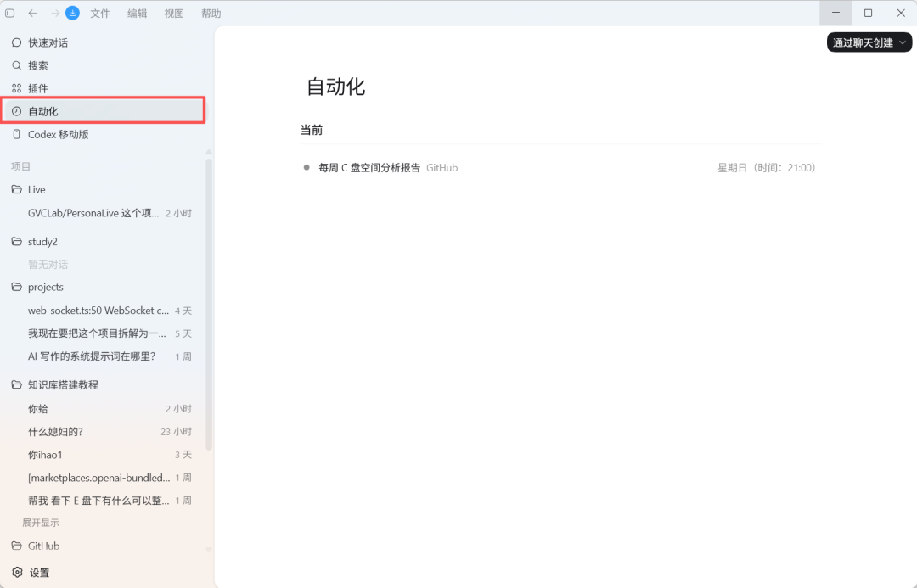Screen dimensions: 917x588
Task: Click 展开显示 to show more
Action: pos(41,523)
